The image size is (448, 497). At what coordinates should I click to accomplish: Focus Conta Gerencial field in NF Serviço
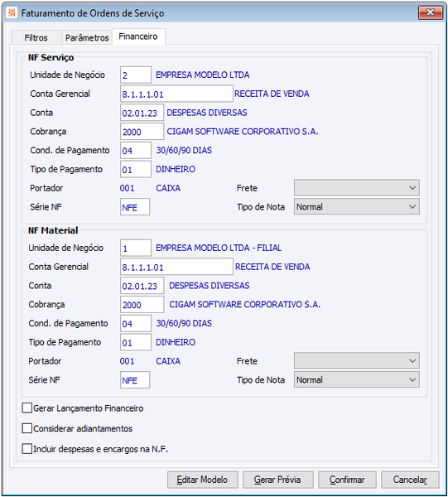(x=176, y=94)
